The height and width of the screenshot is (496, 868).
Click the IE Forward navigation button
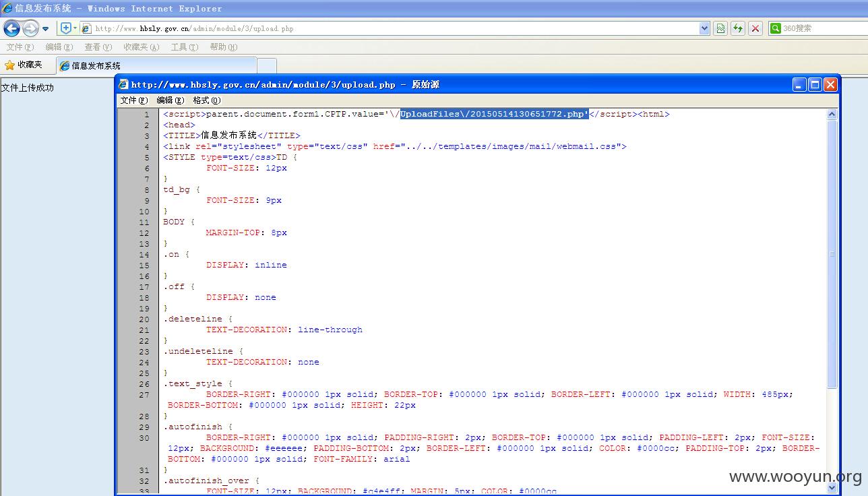click(x=30, y=28)
